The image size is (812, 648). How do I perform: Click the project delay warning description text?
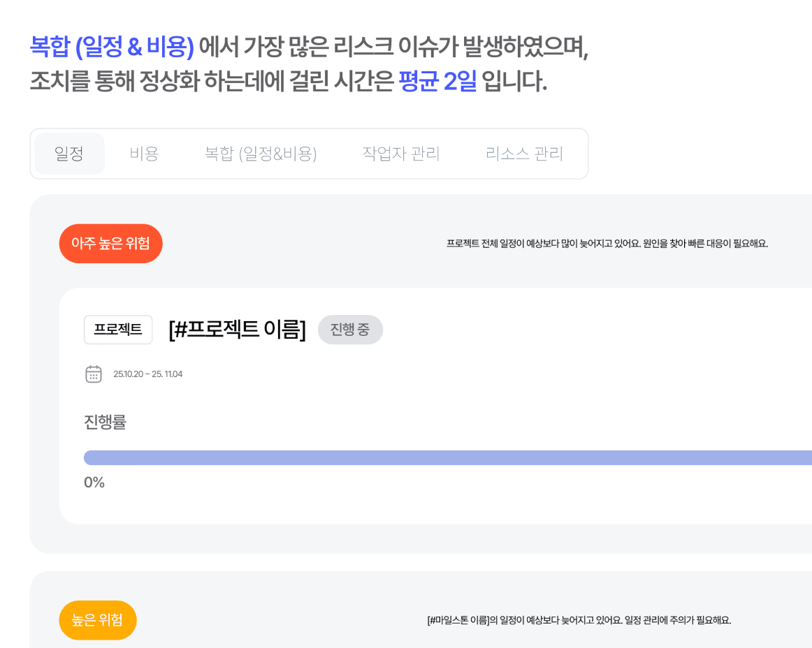607,244
